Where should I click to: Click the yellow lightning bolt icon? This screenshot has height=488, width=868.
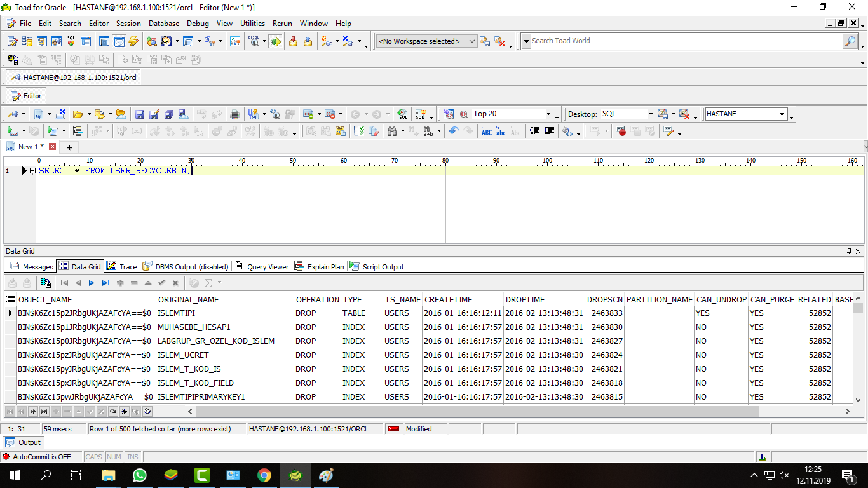click(133, 41)
